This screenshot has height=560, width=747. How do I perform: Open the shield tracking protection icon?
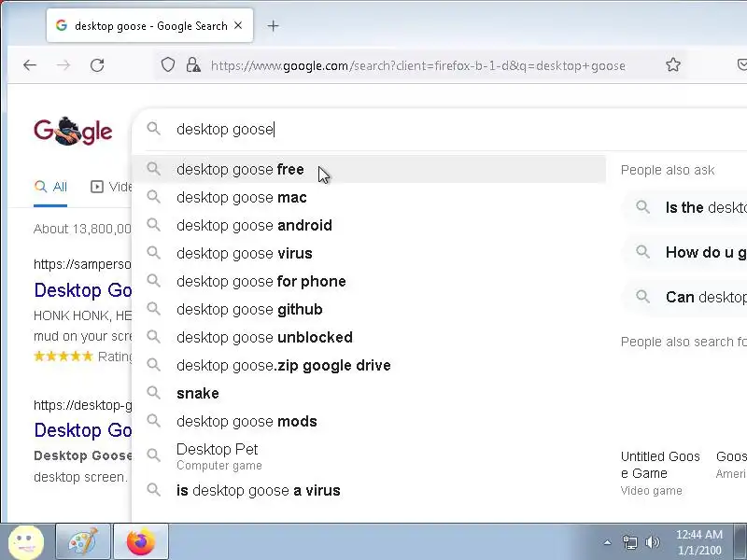pyautogui.click(x=168, y=64)
